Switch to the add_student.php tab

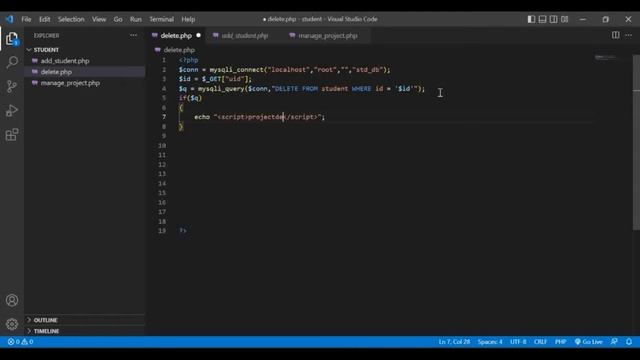click(244, 36)
